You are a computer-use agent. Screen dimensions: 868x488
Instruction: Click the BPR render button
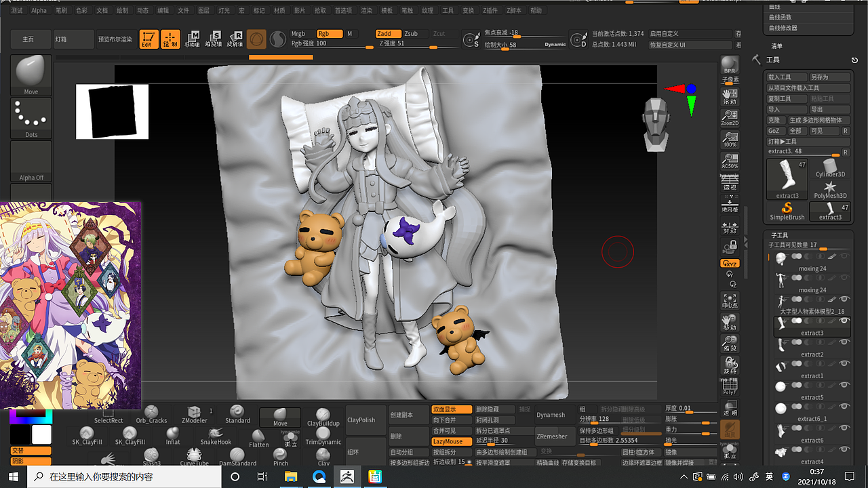(x=730, y=65)
